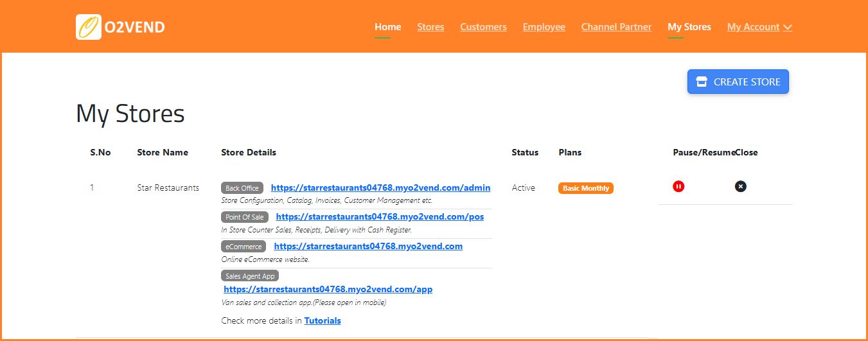Image resolution: width=868 pixels, height=341 pixels.
Task: Click the S.No column header
Action: tap(100, 153)
